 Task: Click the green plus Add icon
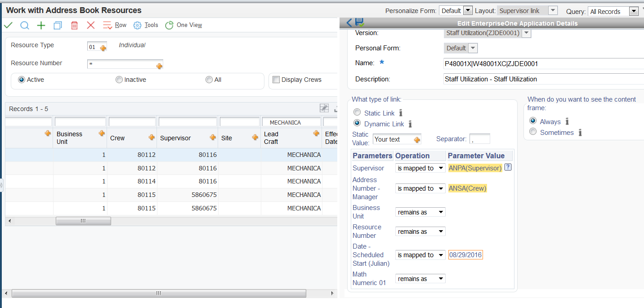(41, 25)
